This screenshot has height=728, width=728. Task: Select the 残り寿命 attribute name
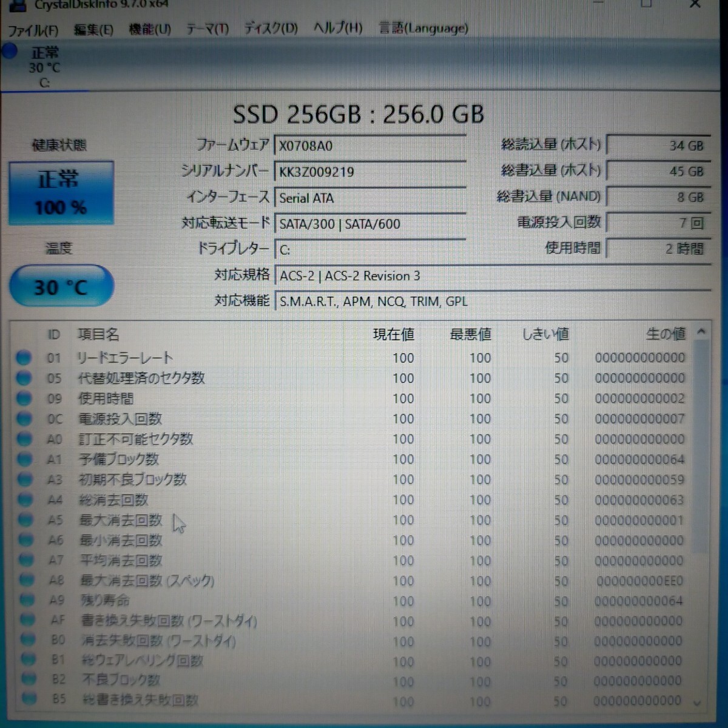pos(106,601)
